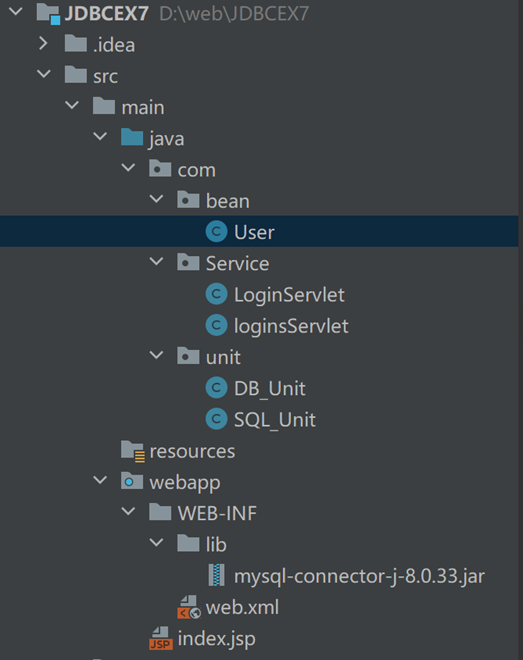The image size is (523, 660).
Task: Click the index.jsp JSP file icon
Action: coord(161,638)
